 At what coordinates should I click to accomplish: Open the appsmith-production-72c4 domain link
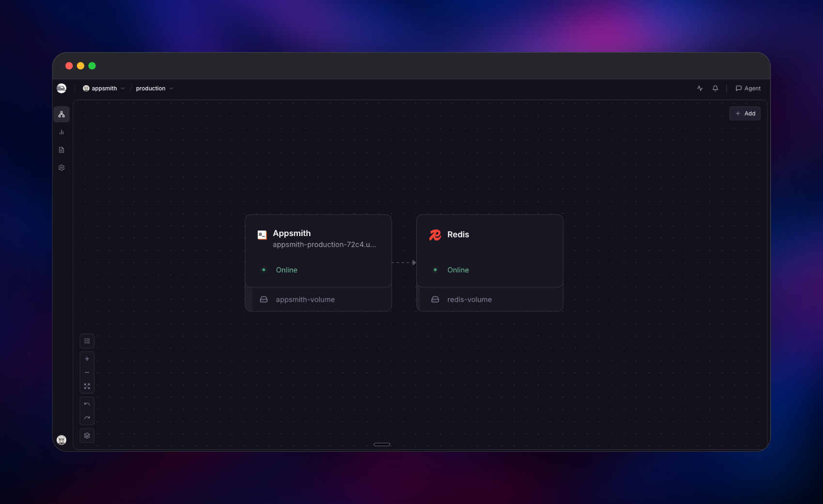pyautogui.click(x=324, y=245)
